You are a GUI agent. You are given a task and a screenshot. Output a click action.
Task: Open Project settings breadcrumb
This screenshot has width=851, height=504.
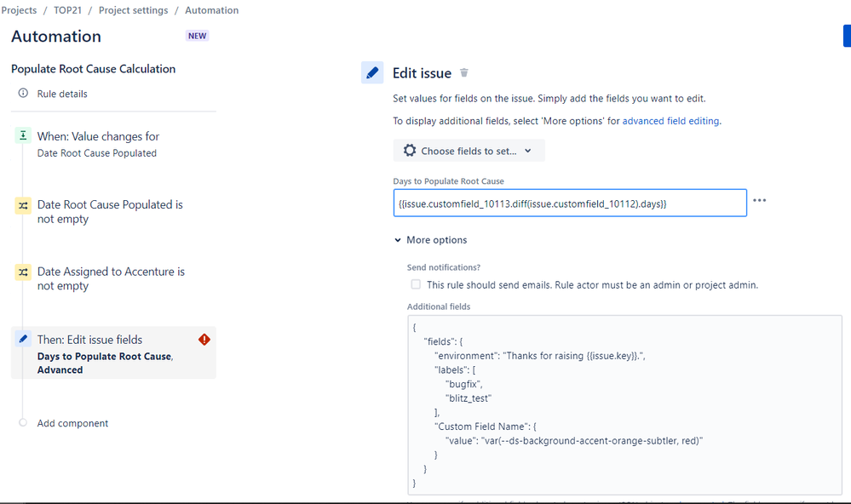click(x=134, y=10)
